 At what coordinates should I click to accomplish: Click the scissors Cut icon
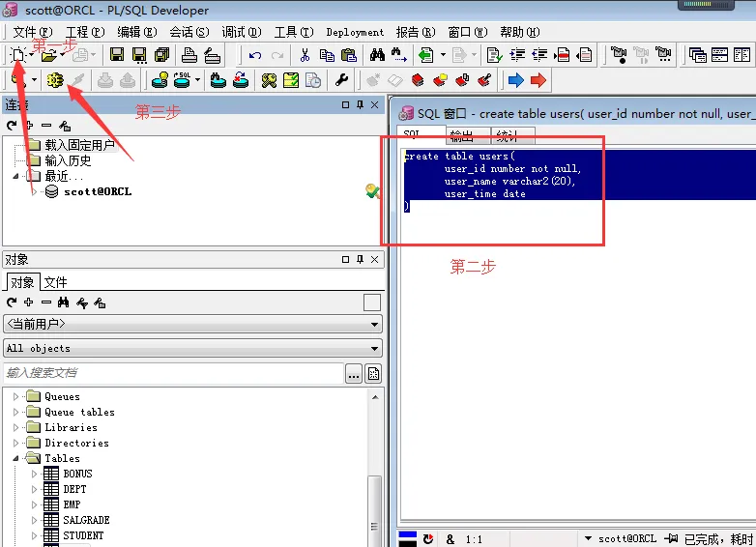tap(305, 55)
